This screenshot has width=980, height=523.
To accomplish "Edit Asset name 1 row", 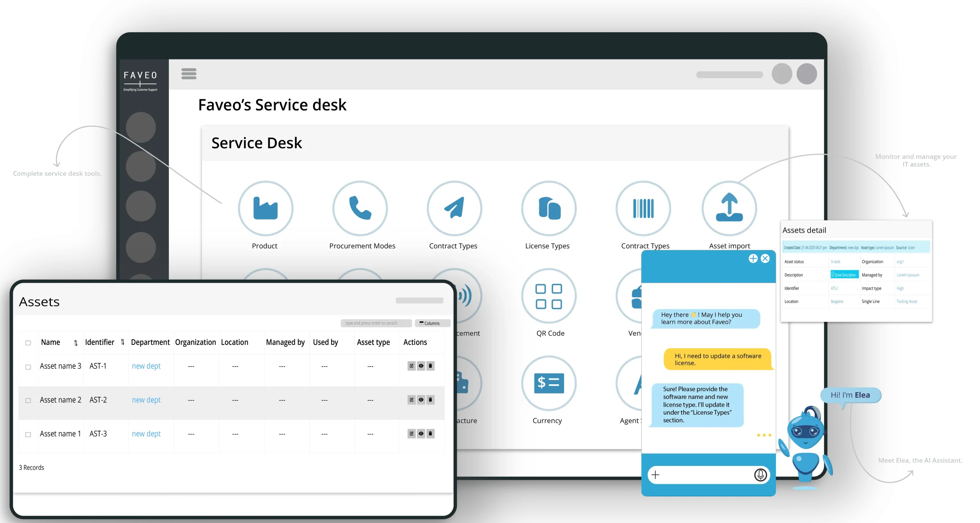I will (x=412, y=433).
